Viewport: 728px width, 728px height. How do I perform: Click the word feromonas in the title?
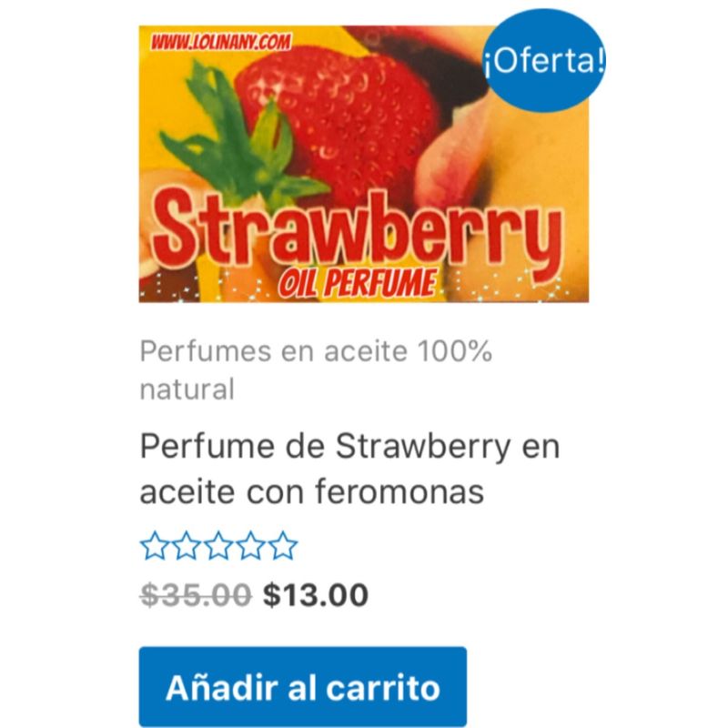(399, 491)
